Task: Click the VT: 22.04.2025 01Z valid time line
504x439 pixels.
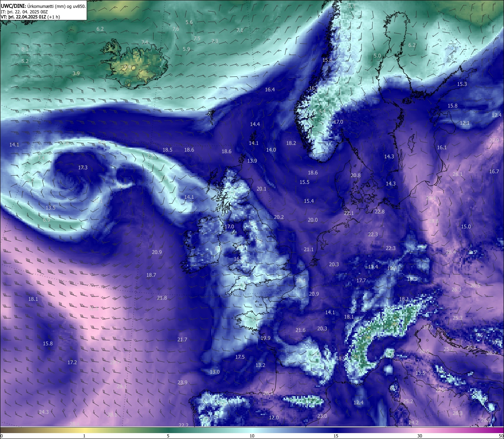Action: (x=30, y=17)
